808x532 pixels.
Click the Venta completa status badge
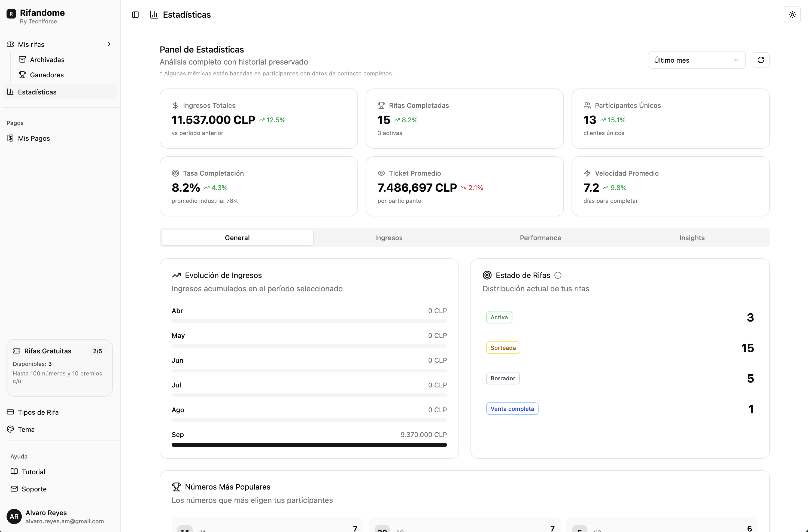click(512, 409)
